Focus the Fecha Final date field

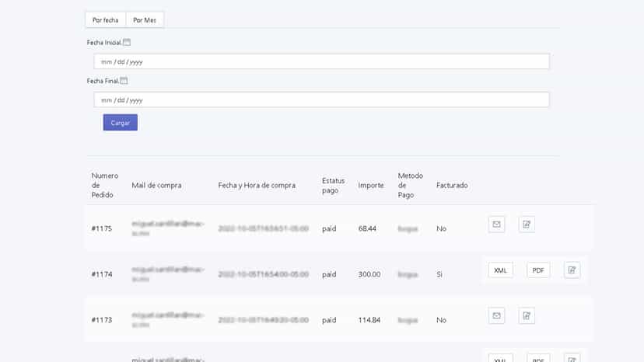(x=321, y=99)
